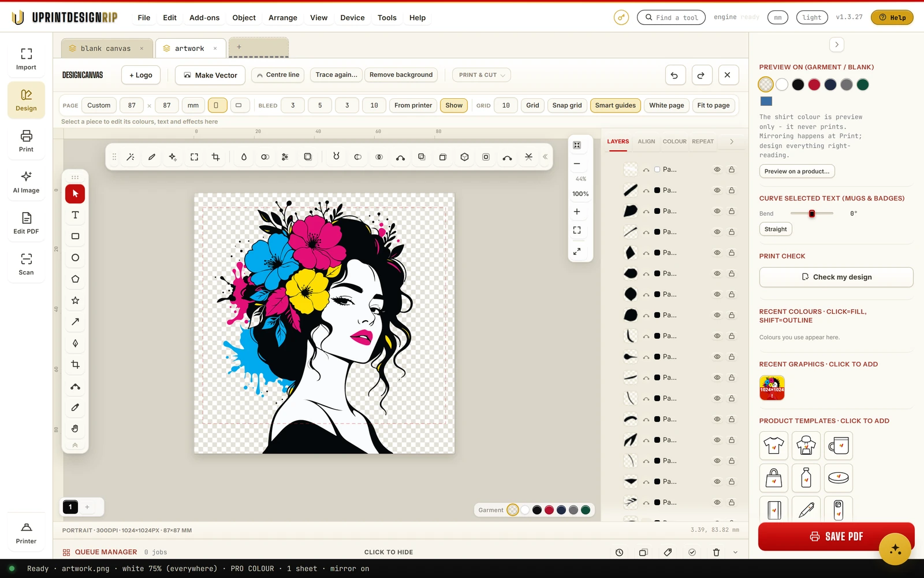Select the red garment preview swatch
The width and height of the screenshot is (924, 578).
[x=814, y=84]
